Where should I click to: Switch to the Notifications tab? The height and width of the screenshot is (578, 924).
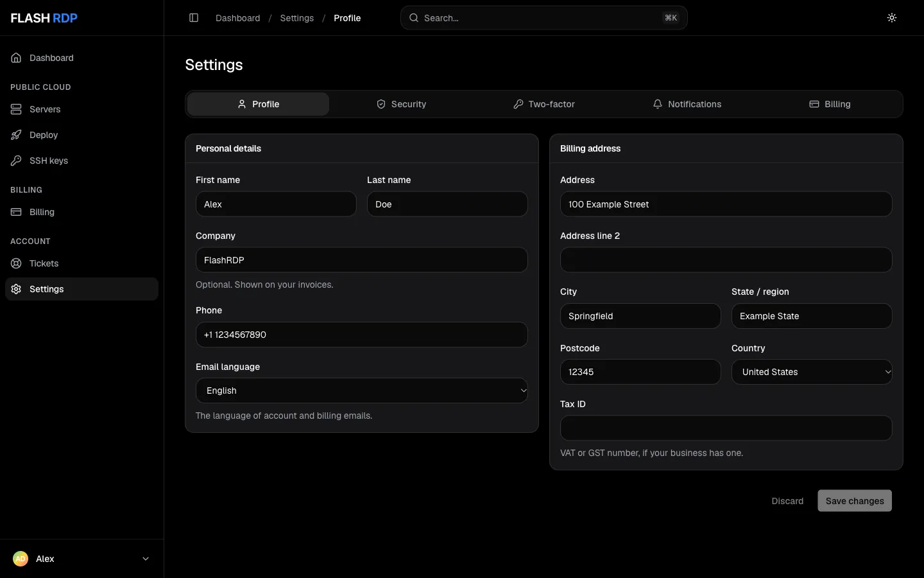687,104
